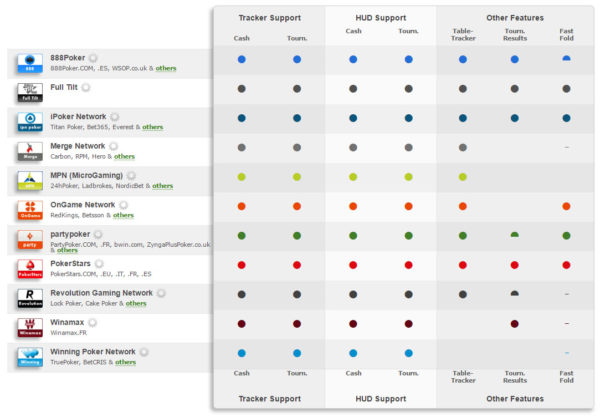Viewport: 600px width, 417px height.
Task: Click the top Tracker Support column header
Action: (269, 18)
